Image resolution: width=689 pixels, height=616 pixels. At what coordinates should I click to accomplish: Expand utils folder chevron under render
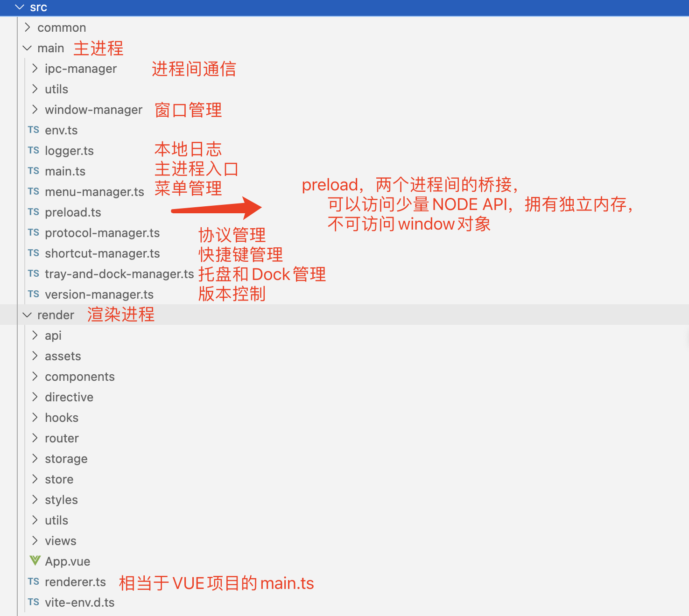coord(35,520)
